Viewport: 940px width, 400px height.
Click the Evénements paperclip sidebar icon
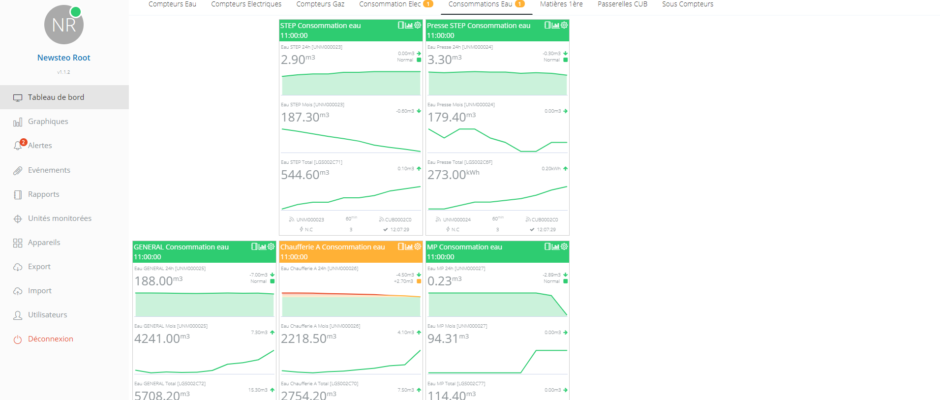(17, 170)
